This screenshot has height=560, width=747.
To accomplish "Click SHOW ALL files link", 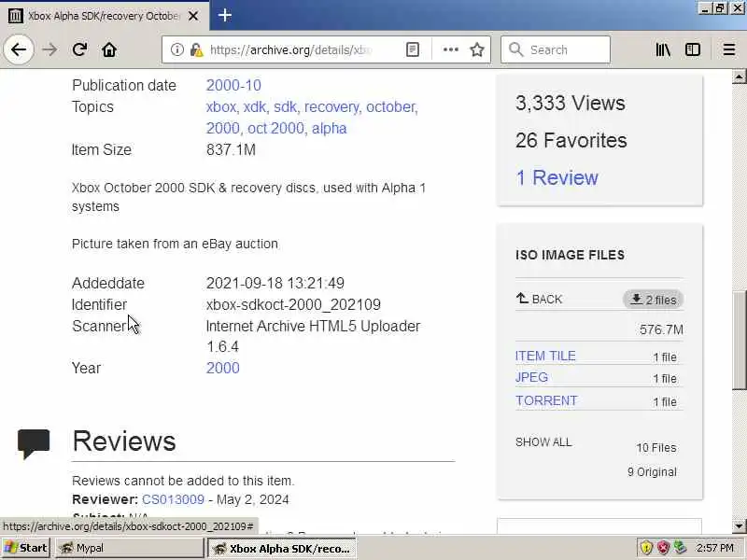I will (x=543, y=441).
